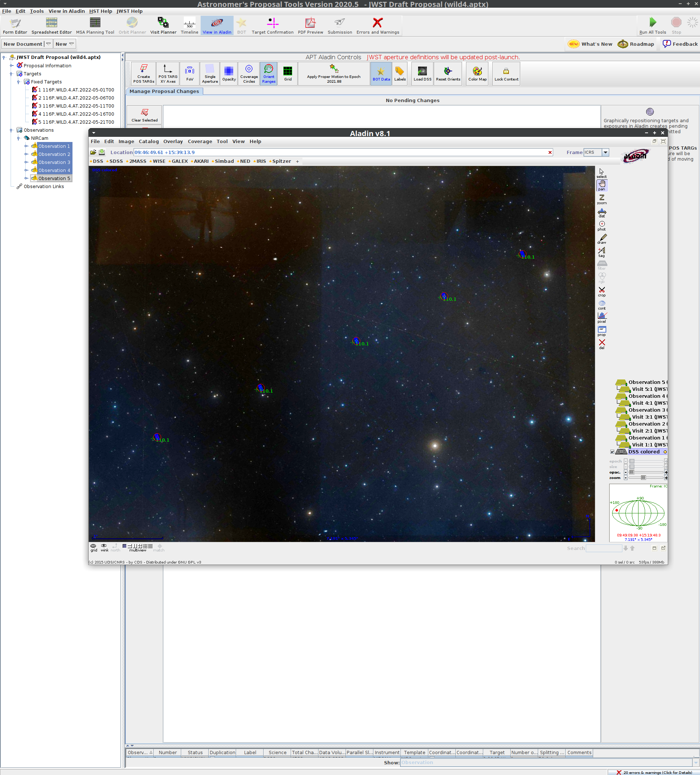Choose the Aladin crop tool

(x=602, y=292)
